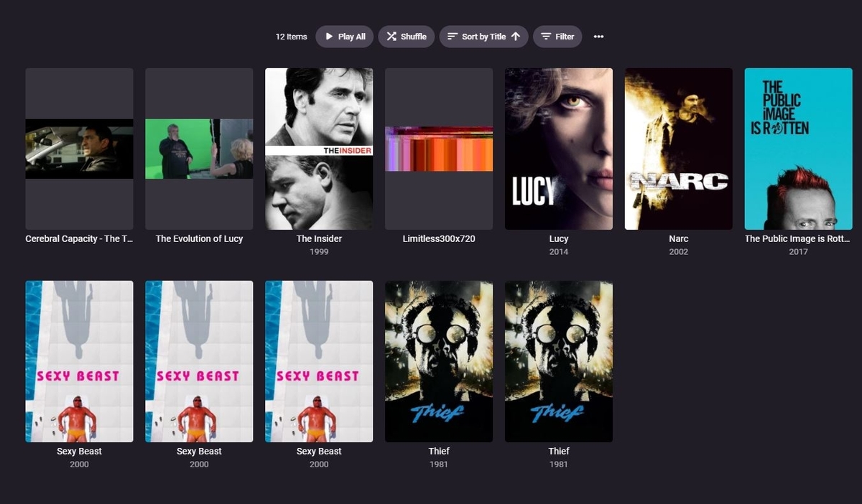
Task: Open the Lucy movie poster
Action: (x=559, y=149)
